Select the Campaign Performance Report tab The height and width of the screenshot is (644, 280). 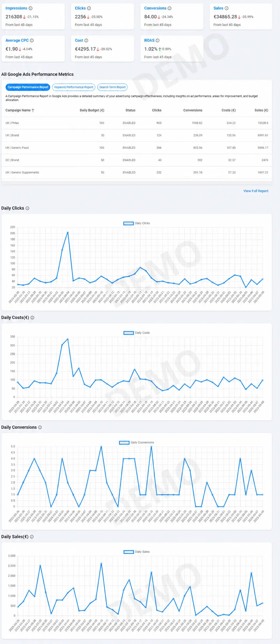click(x=28, y=87)
